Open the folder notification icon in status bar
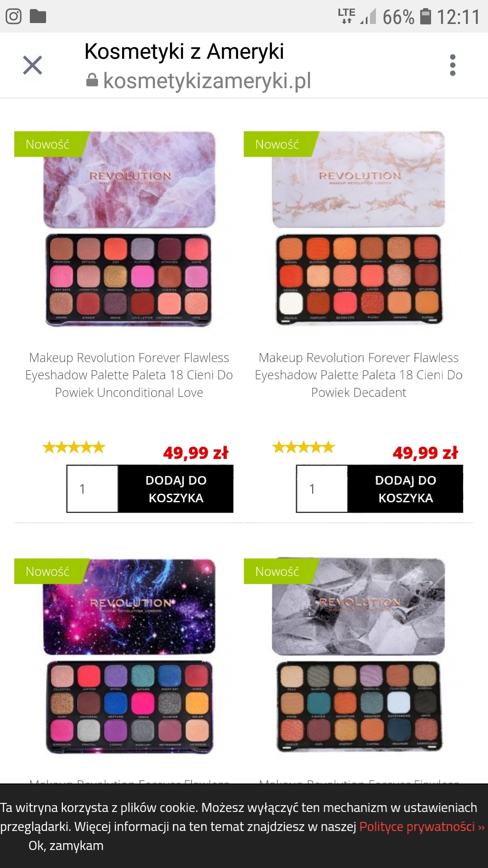488x868 pixels. [x=38, y=16]
